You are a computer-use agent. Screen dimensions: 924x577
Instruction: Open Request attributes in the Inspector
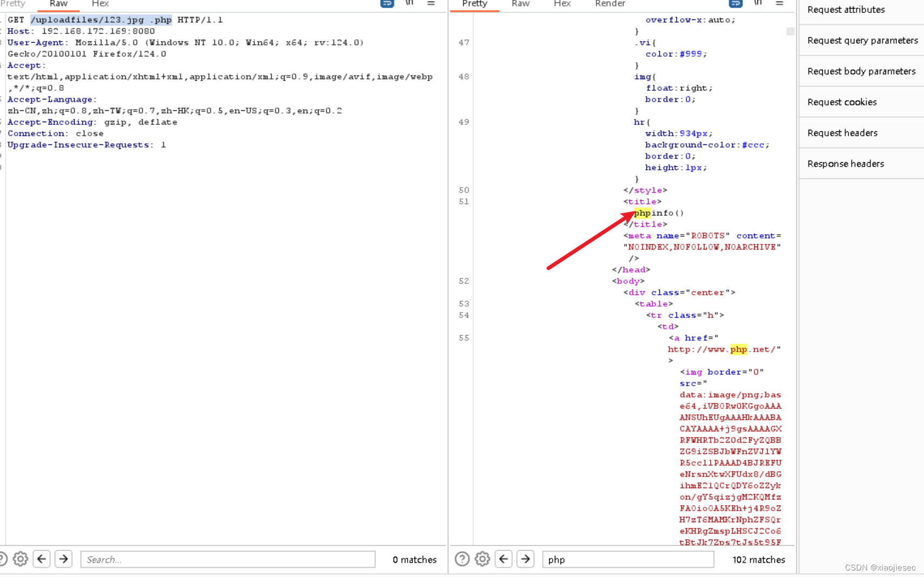tap(846, 9)
